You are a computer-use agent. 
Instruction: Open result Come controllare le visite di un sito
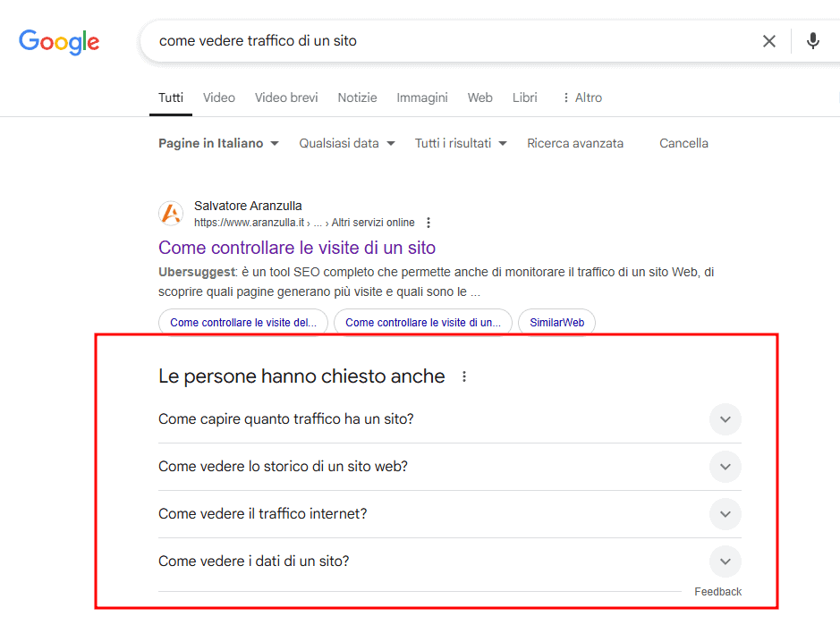click(297, 248)
